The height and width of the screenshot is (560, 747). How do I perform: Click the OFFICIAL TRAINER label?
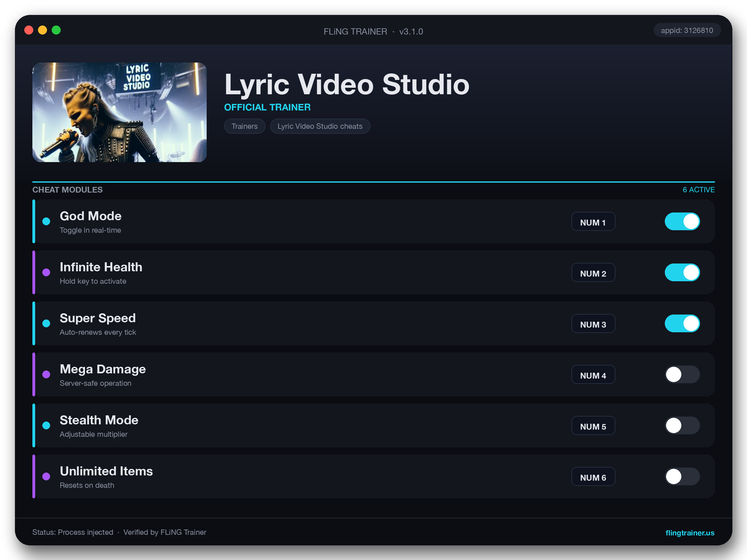point(267,107)
